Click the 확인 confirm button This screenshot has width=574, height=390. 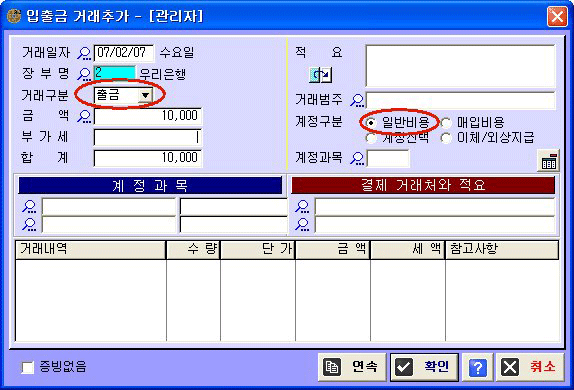coord(424,367)
